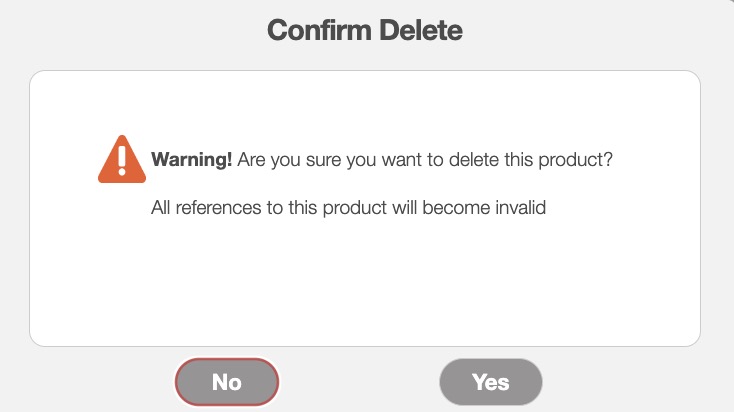Screen dimensions: 734x412
Task: Click the word "invalid" in the message
Action: coord(517,209)
